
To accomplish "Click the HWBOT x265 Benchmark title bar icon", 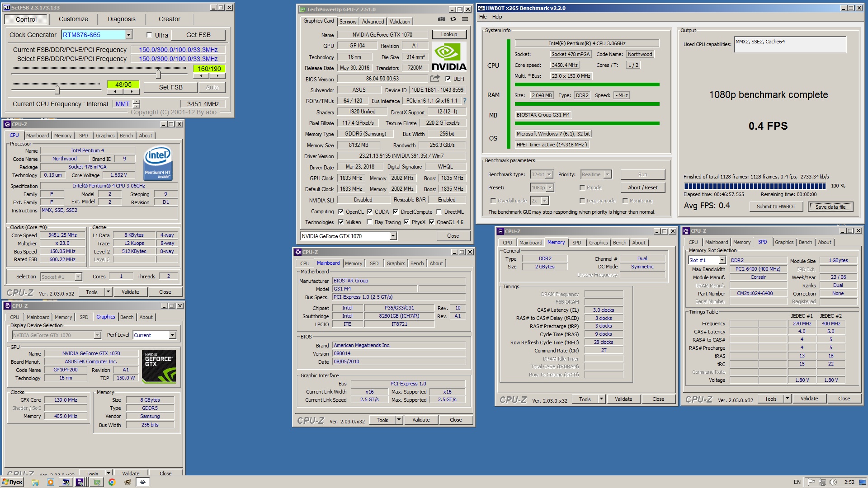I will click(x=481, y=8).
